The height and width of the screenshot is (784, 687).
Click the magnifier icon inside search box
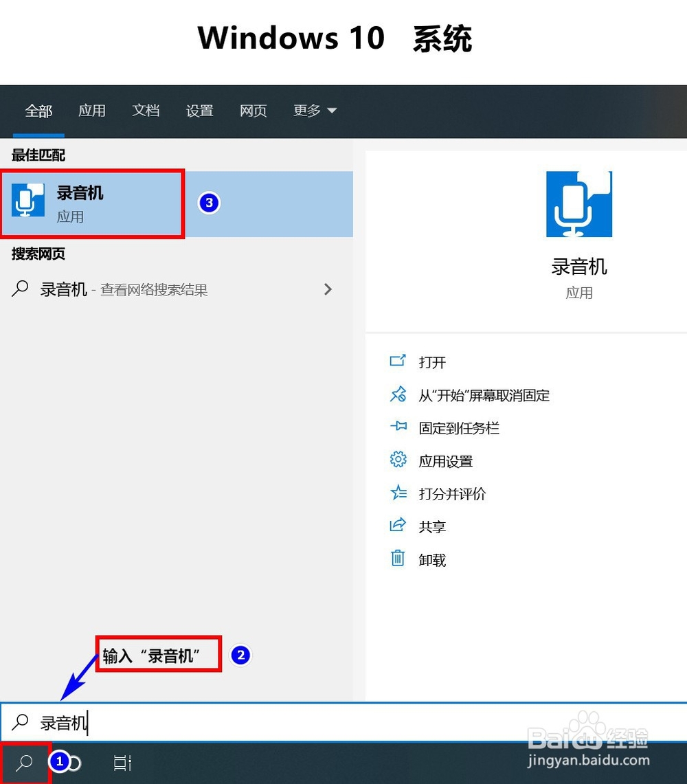20,722
